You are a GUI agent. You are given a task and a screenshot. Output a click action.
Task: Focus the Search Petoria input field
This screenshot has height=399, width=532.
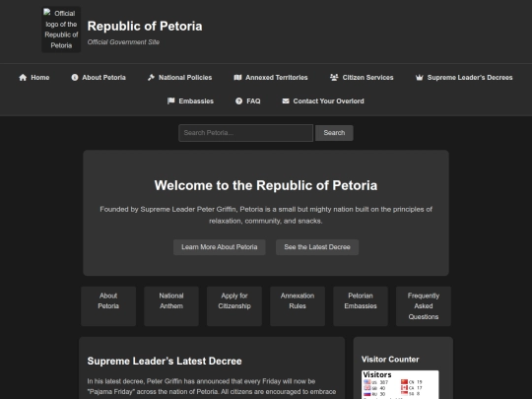click(x=246, y=133)
